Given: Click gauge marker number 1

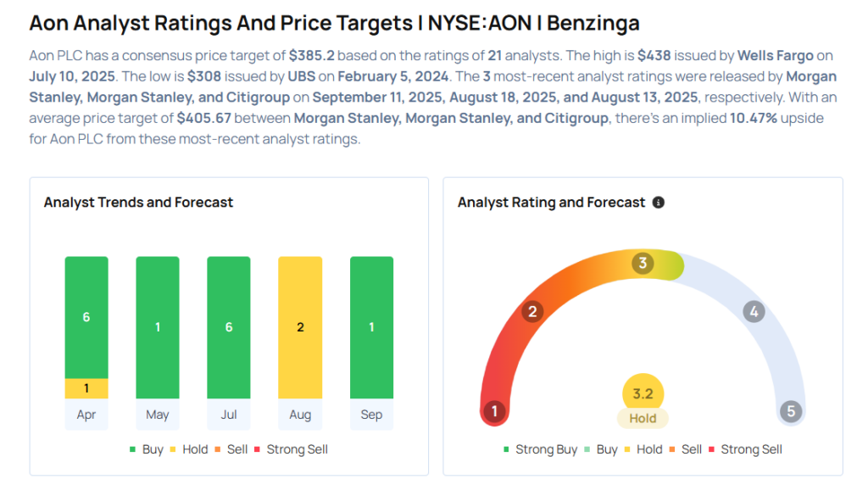Looking at the screenshot, I should click(x=493, y=413).
